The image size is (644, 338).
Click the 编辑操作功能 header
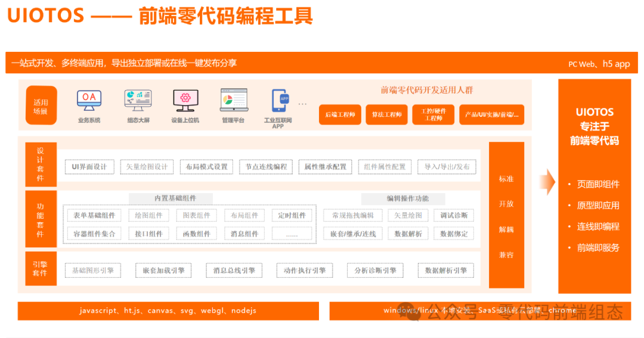[x=403, y=199]
